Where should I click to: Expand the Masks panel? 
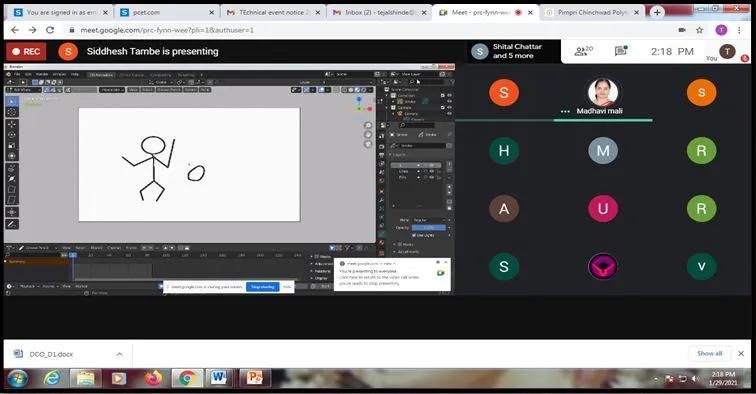[404, 245]
